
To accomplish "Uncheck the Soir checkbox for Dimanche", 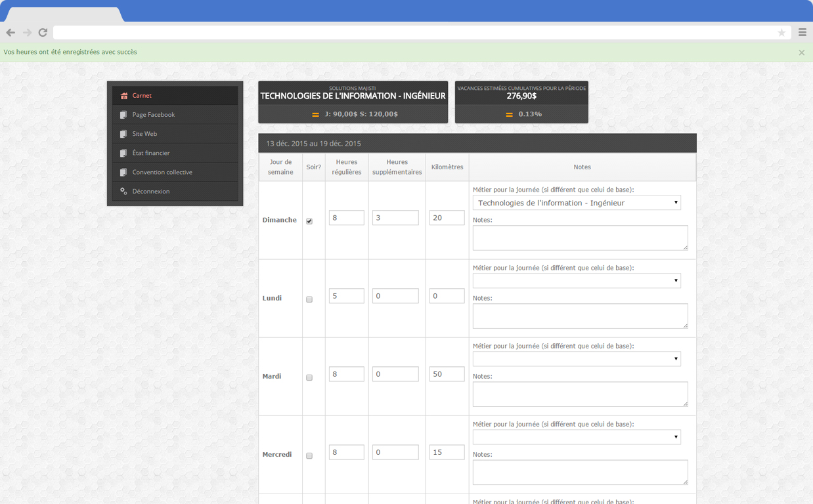I will point(309,221).
